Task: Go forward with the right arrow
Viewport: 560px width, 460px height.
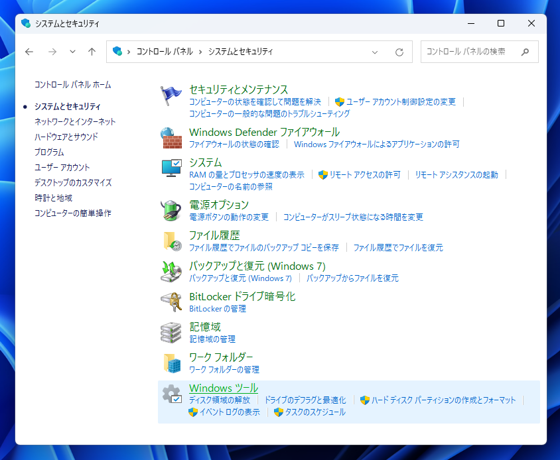Action: click(x=52, y=52)
